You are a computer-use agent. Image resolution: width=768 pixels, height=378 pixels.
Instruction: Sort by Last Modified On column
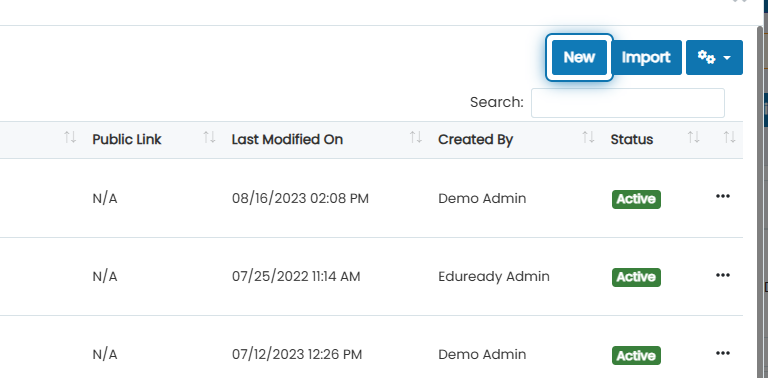(x=416, y=138)
